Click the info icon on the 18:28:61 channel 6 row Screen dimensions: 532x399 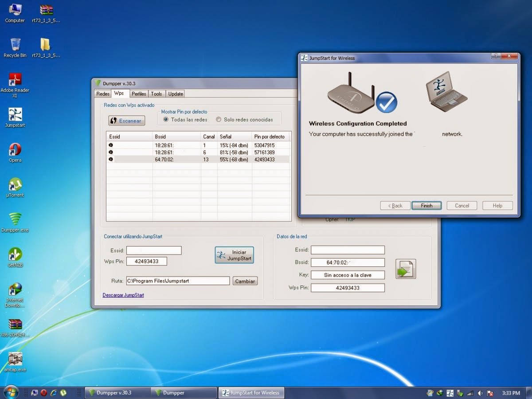[x=111, y=152]
